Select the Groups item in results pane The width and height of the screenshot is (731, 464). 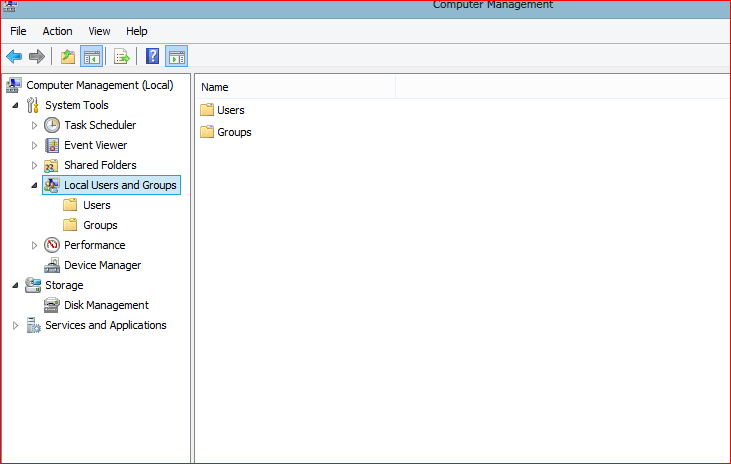(234, 132)
